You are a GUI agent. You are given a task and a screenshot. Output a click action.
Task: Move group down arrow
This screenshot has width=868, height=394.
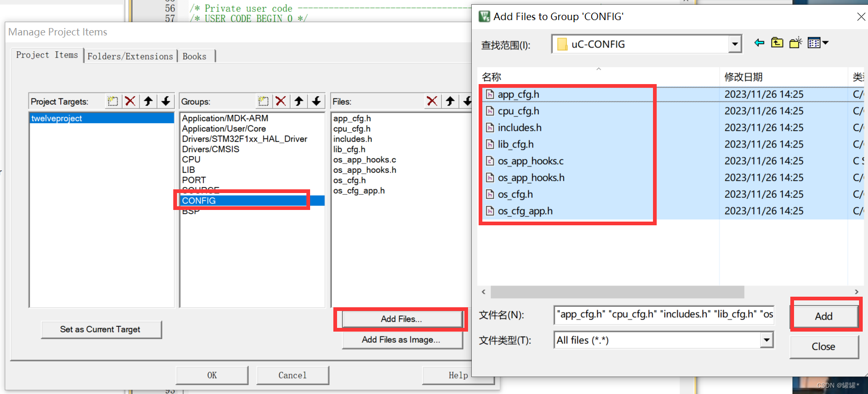316,101
